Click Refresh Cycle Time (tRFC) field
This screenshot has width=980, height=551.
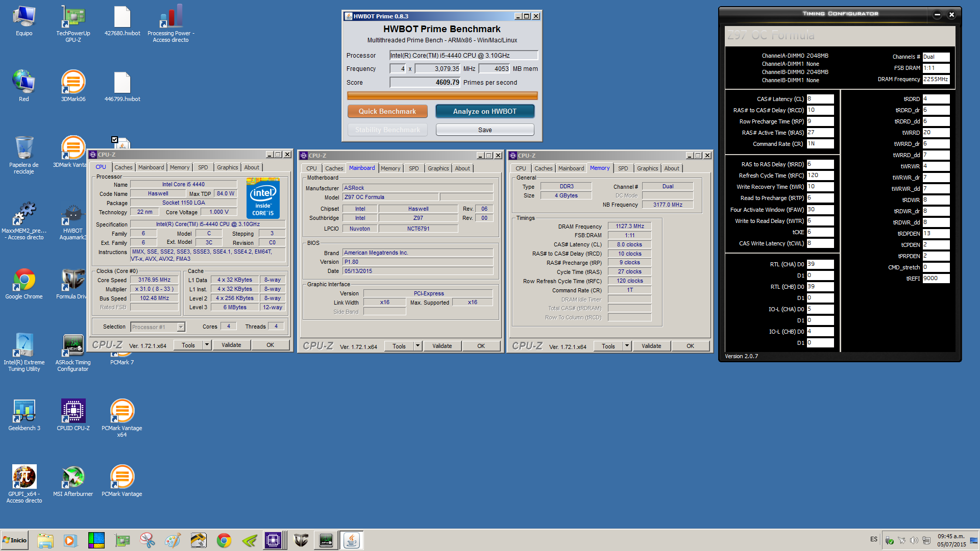(820, 176)
